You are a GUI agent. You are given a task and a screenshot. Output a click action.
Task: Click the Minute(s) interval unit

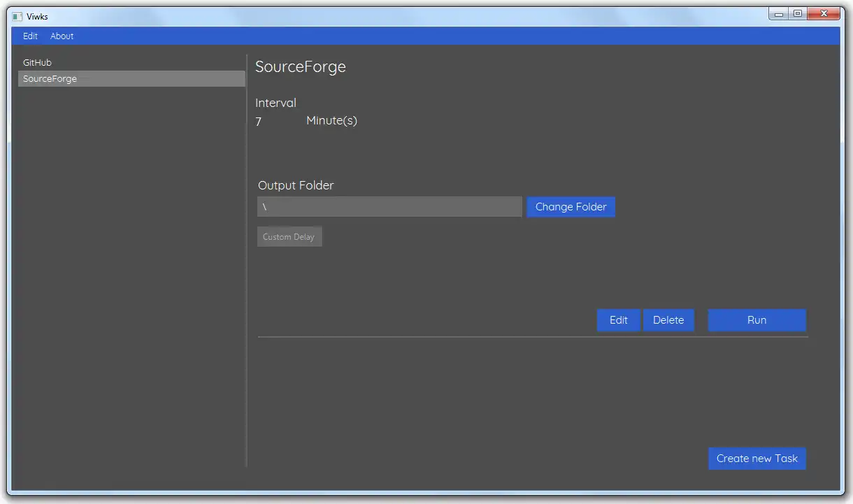click(x=331, y=121)
